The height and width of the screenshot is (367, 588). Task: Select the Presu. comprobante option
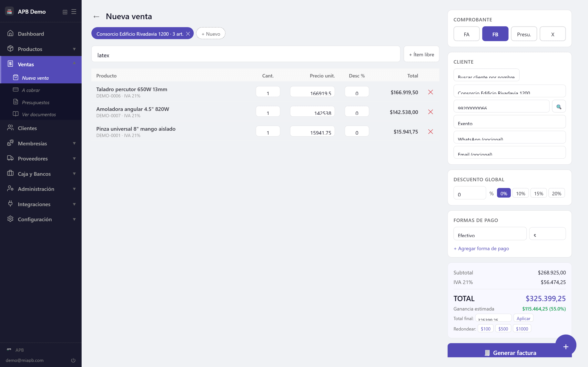tap(524, 34)
